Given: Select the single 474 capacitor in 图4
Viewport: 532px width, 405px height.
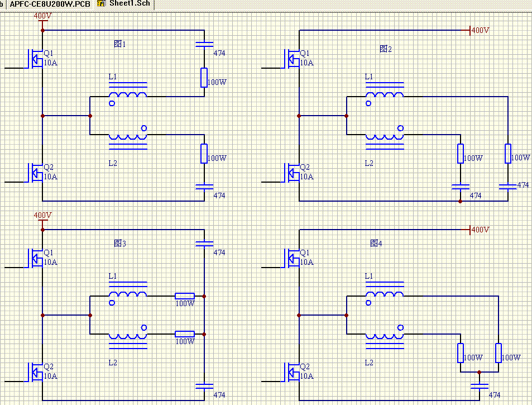Looking at the screenshot, I should pyautogui.click(x=480, y=387).
